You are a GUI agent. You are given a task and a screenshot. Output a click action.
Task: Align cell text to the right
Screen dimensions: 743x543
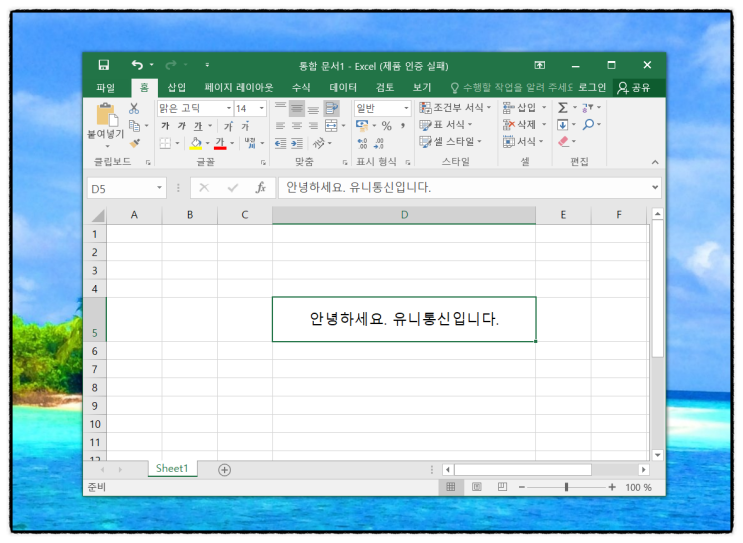coord(313,126)
